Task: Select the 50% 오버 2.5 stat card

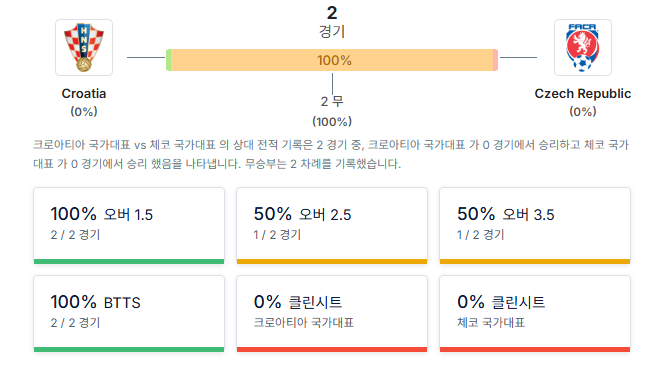Action: (x=332, y=226)
